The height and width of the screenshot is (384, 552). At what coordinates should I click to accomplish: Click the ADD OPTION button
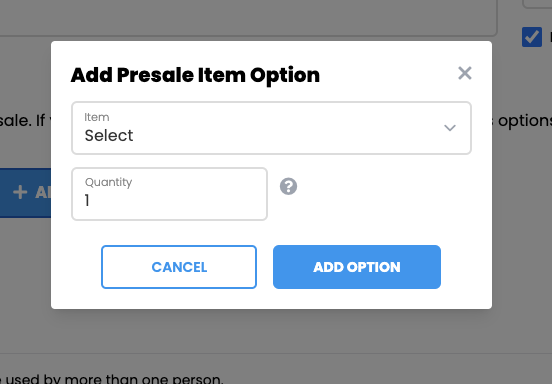coord(357,267)
